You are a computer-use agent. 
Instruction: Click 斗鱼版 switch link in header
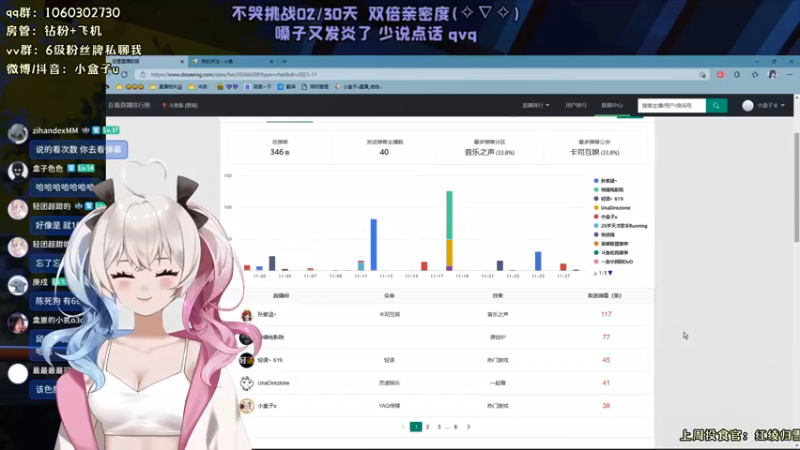pyautogui.click(x=180, y=106)
